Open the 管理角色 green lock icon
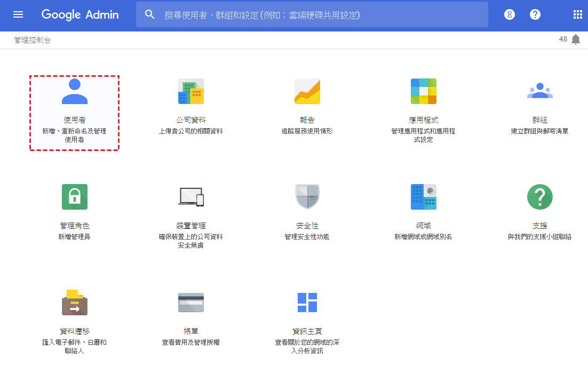 coord(74,197)
